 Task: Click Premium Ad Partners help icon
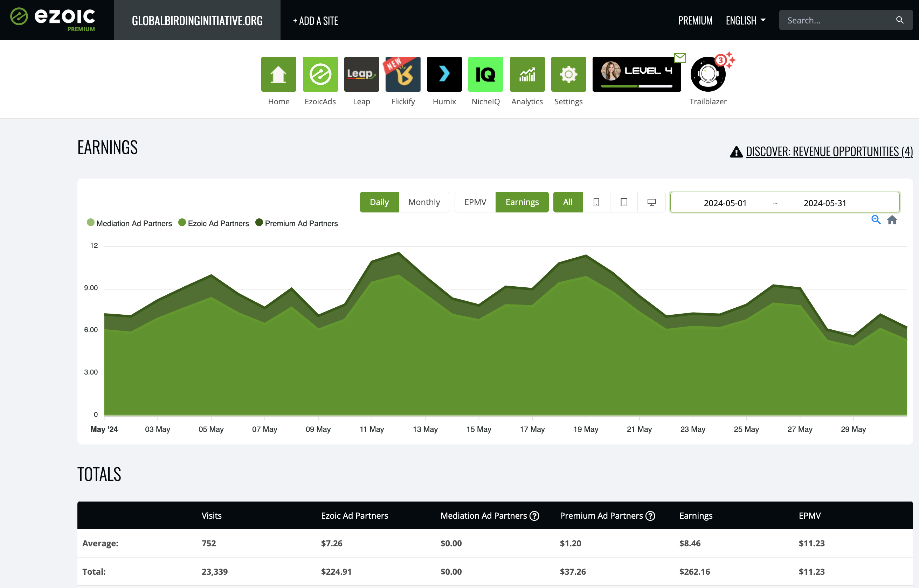(x=650, y=516)
